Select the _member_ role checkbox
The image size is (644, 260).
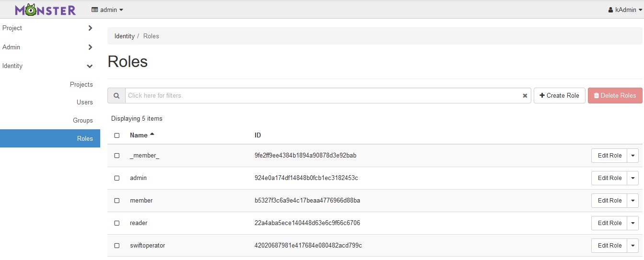(117, 156)
